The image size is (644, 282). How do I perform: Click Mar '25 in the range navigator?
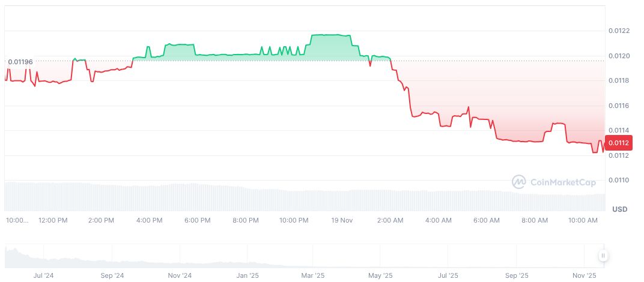312,275
